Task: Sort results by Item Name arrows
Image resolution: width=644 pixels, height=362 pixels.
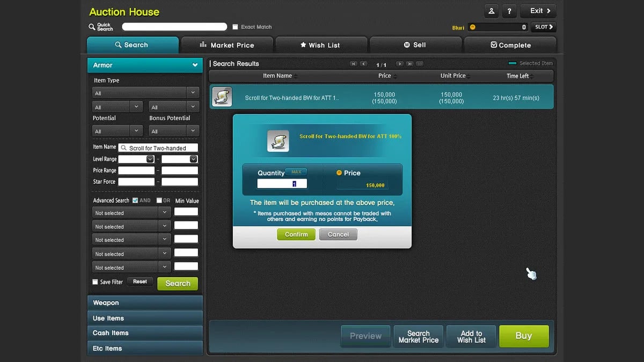Action: [296, 76]
